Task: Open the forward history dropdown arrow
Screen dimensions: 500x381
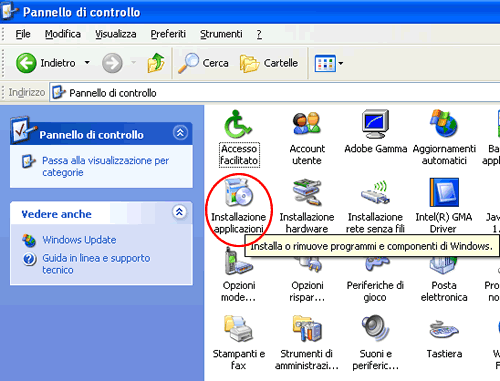Action: (x=134, y=62)
